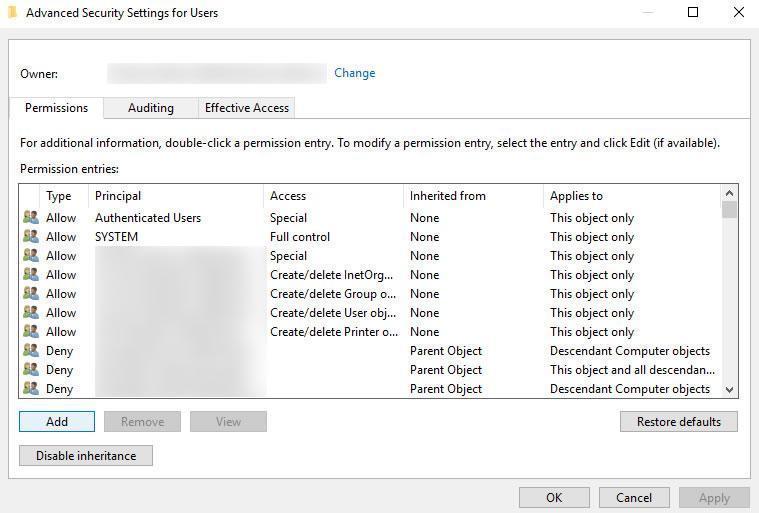This screenshot has height=513, width=759.
Task: Click the Change owner link
Action: pyautogui.click(x=354, y=73)
